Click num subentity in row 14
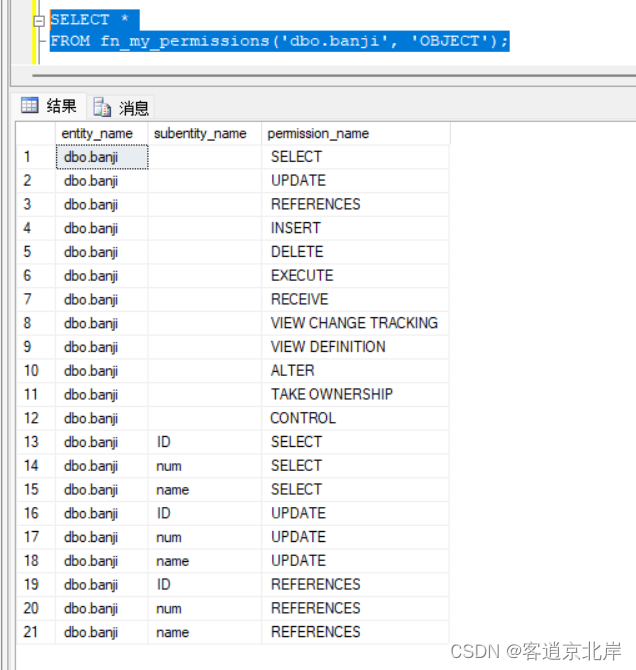The image size is (636, 670). click(x=205, y=465)
